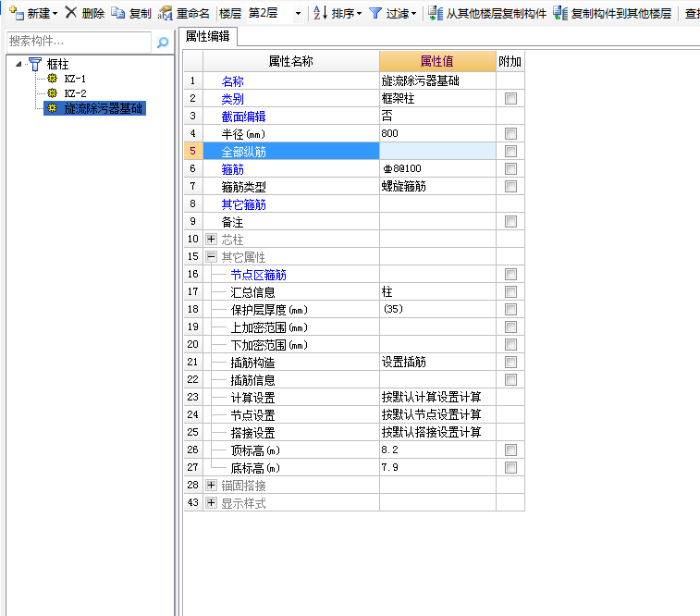Click the 删除 delete X icon
700x616 pixels.
(71, 13)
